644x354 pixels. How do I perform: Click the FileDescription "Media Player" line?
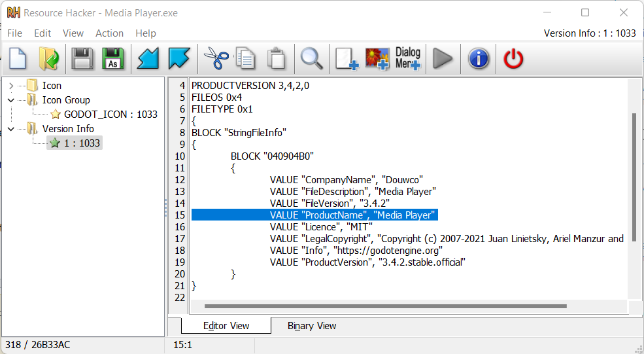pyautogui.click(x=353, y=192)
